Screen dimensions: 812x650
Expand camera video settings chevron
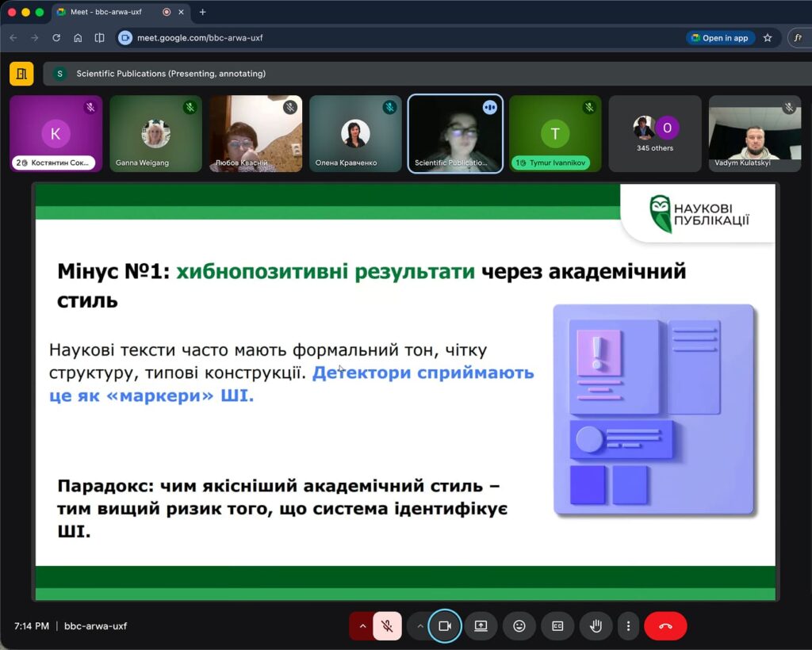(420, 625)
